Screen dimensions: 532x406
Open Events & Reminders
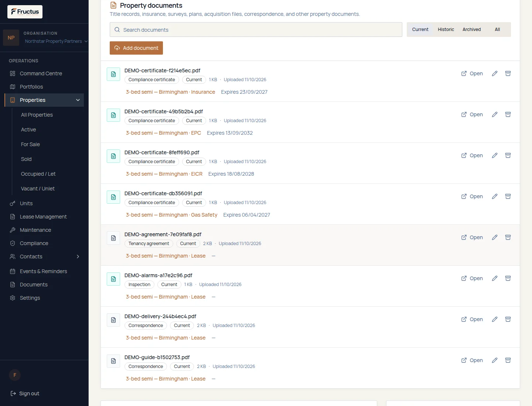tap(44, 271)
